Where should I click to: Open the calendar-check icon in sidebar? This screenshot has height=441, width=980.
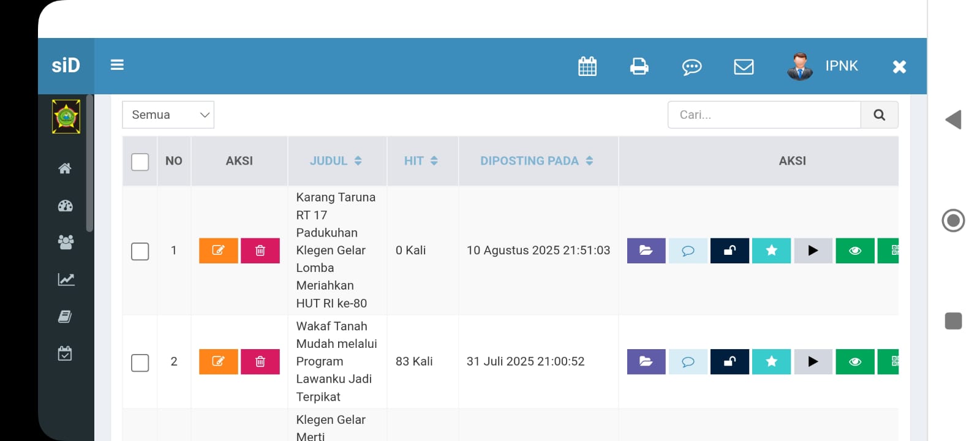tap(65, 353)
